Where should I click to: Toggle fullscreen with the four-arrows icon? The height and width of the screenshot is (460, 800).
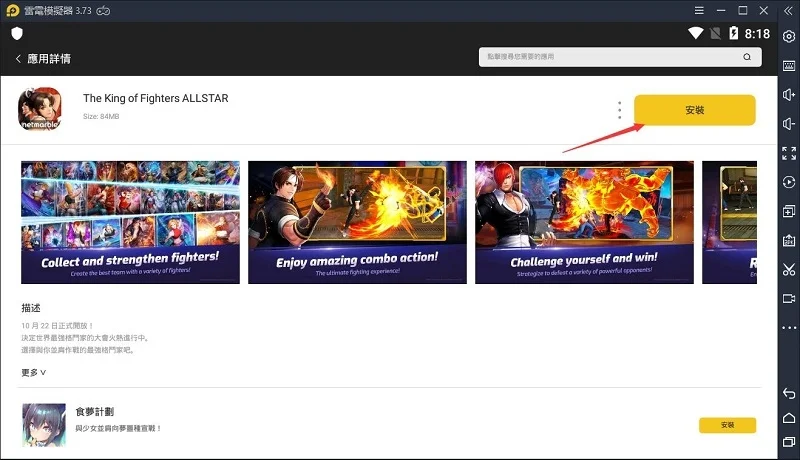click(789, 153)
